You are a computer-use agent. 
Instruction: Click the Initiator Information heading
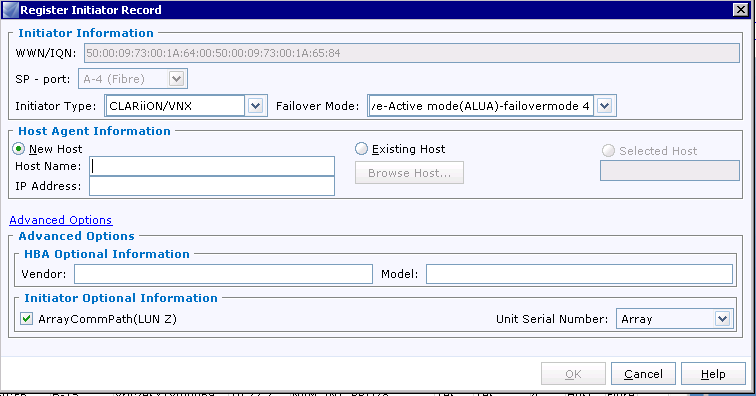coord(86,33)
